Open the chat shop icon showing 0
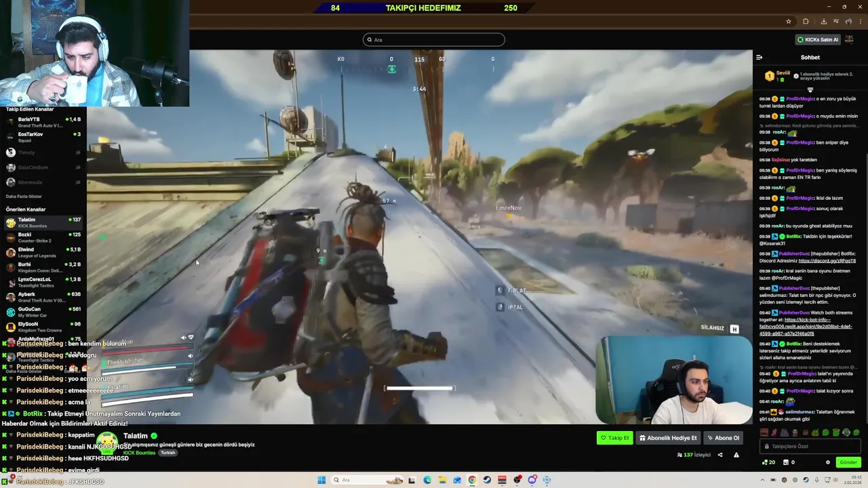The width and height of the screenshot is (868, 488). click(x=789, y=462)
